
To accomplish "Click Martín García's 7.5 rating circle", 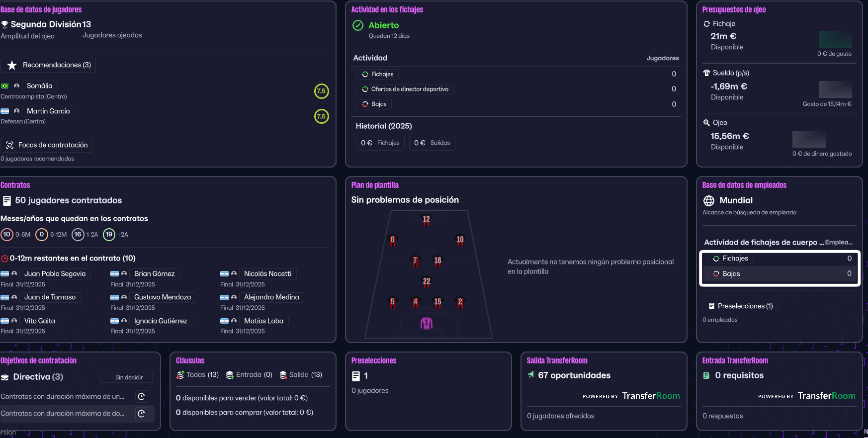I will click(x=322, y=116).
